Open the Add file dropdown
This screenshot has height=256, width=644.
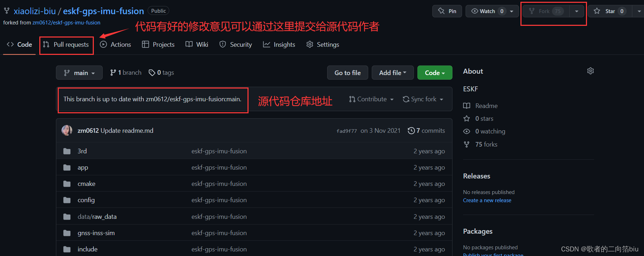coord(393,73)
